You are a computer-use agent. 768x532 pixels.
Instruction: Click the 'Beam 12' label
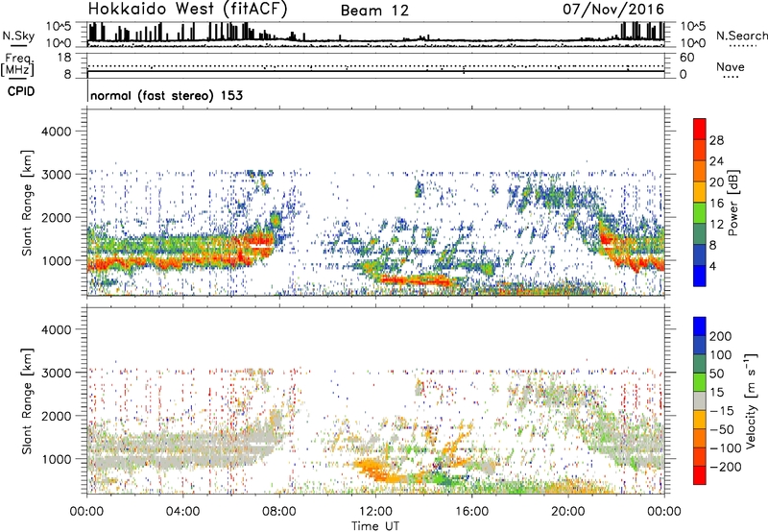[x=374, y=11]
